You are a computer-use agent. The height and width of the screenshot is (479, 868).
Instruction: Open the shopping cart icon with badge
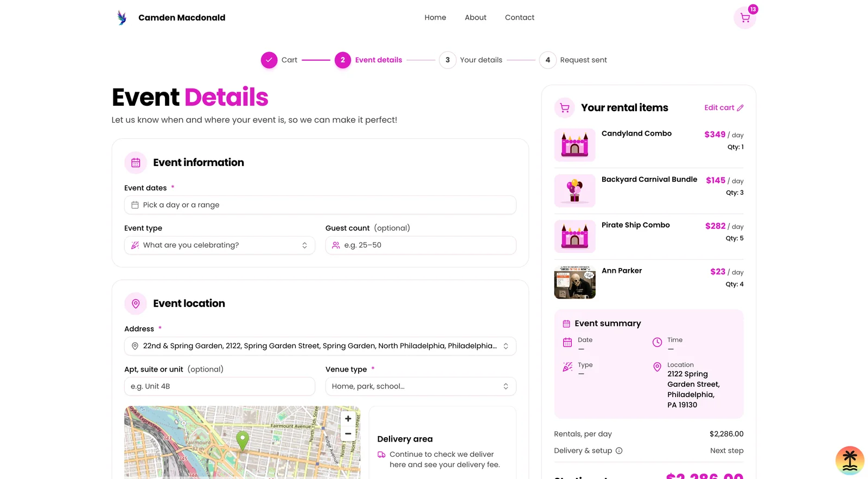(x=745, y=17)
